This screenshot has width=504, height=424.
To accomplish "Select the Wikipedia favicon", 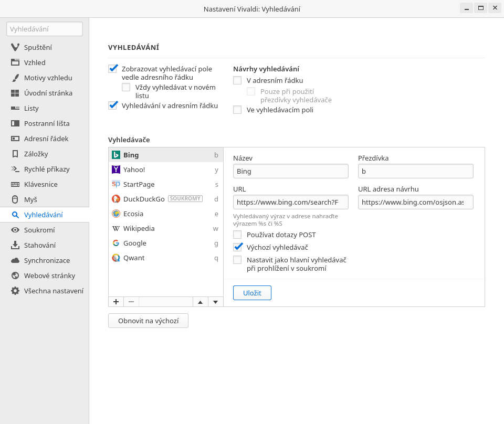I will click(116, 228).
